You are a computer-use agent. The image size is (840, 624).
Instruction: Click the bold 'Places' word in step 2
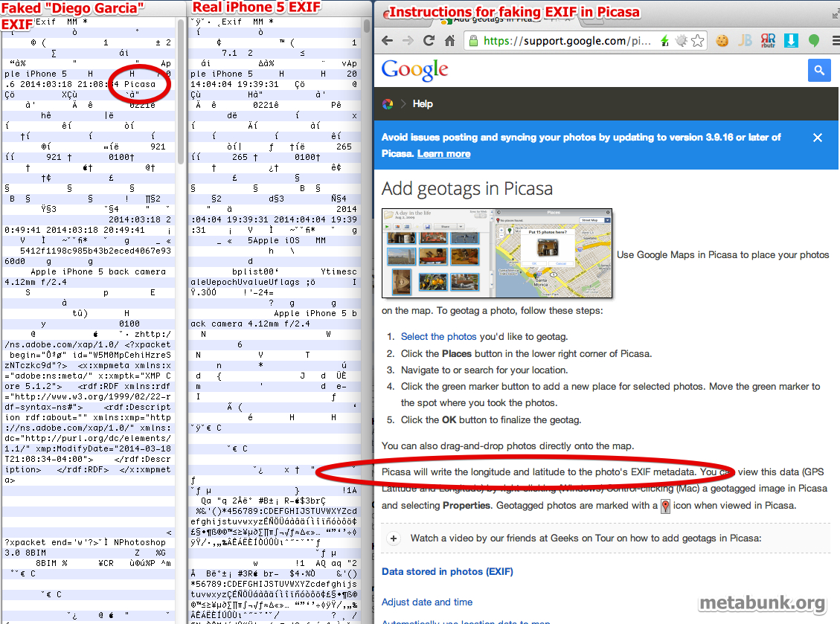(456, 353)
